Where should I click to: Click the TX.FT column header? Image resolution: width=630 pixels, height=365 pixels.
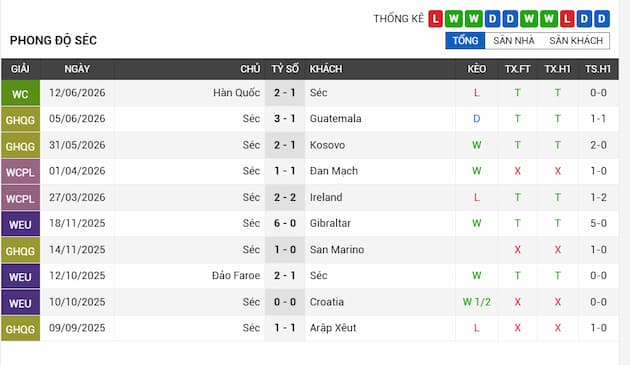517,69
